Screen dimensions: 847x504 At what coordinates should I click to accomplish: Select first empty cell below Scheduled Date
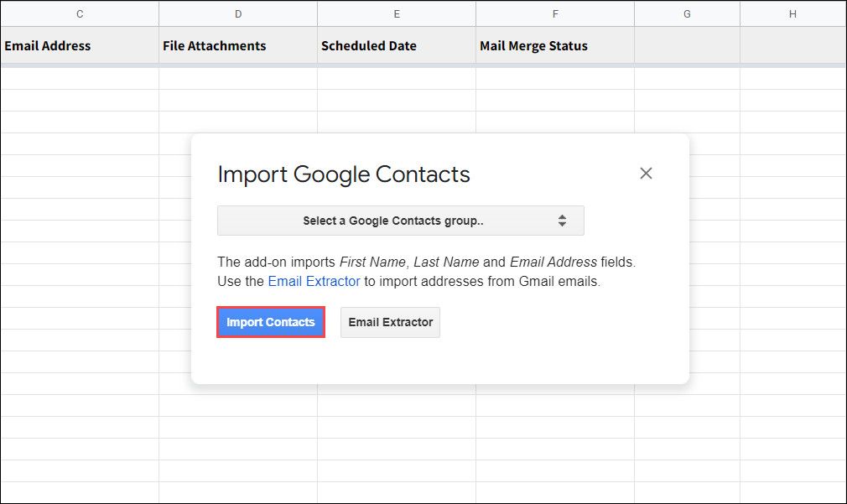(397, 79)
